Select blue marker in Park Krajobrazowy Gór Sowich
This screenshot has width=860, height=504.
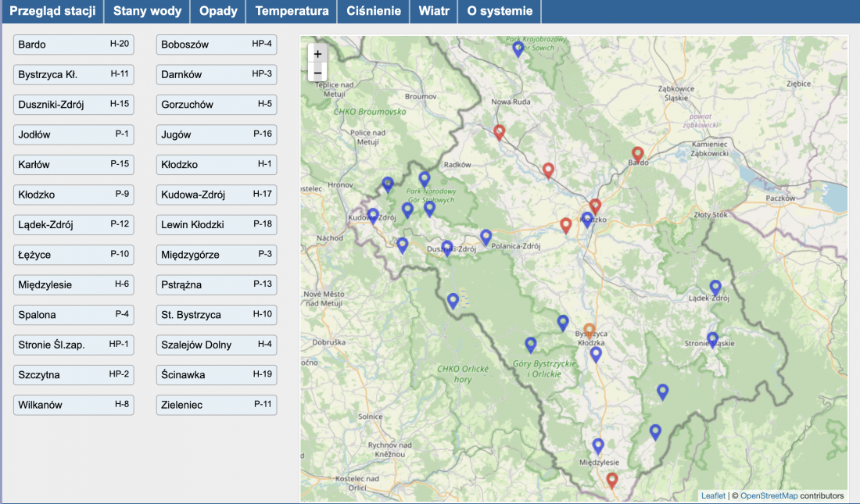(518, 49)
